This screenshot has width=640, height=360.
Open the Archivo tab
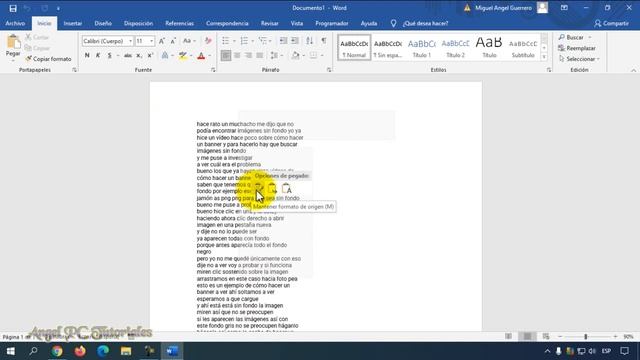[15, 23]
